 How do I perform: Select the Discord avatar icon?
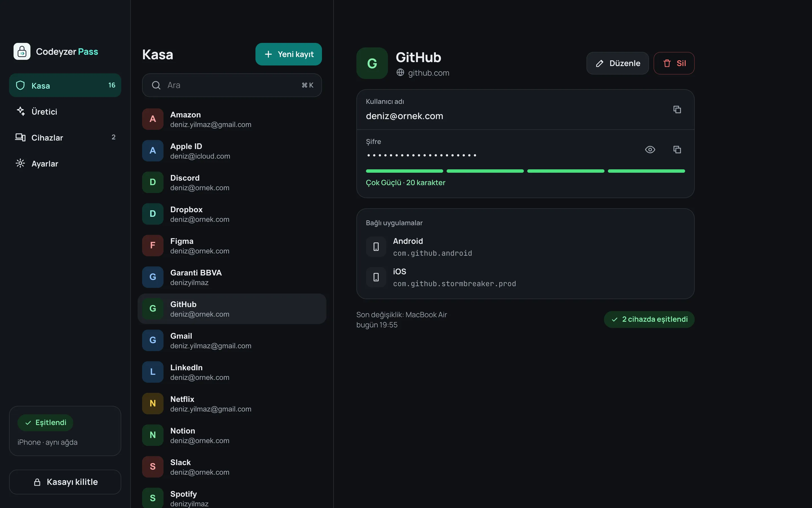click(x=153, y=182)
